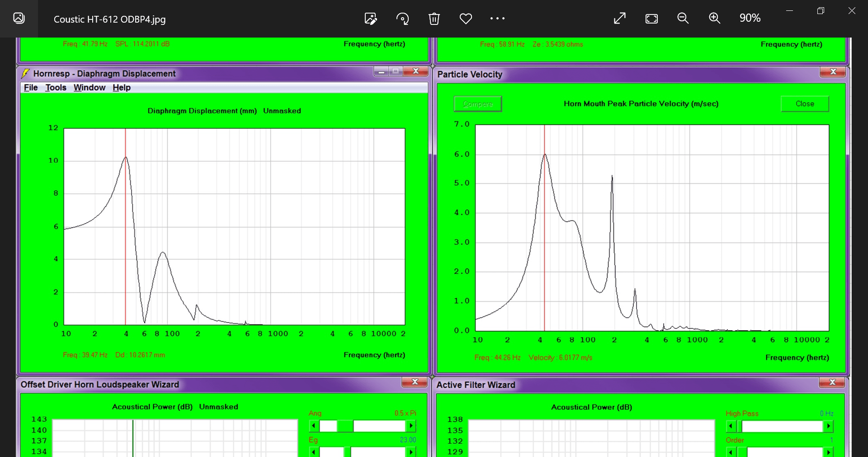This screenshot has width=868, height=457.
Task: Decrease Order with the left arrow
Action: tap(731, 452)
